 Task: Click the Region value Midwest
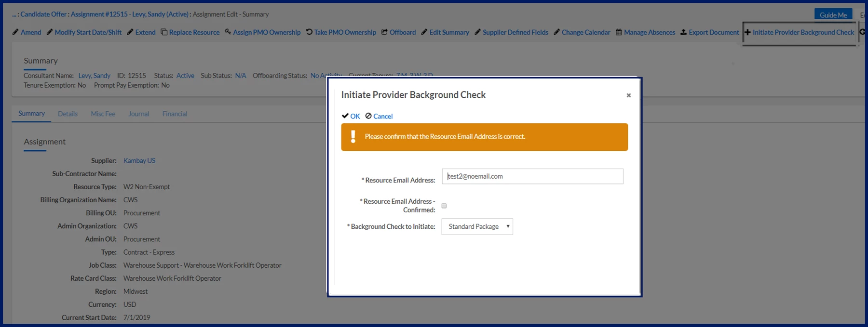pyautogui.click(x=136, y=291)
